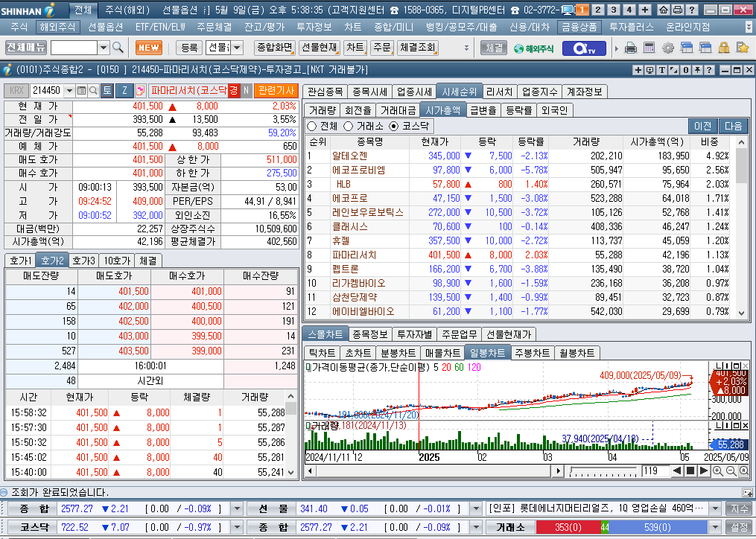Open the 코스닥 index ticker dropdown
Image resolution: width=756 pixels, height=539 pixels.
(237, 527)
